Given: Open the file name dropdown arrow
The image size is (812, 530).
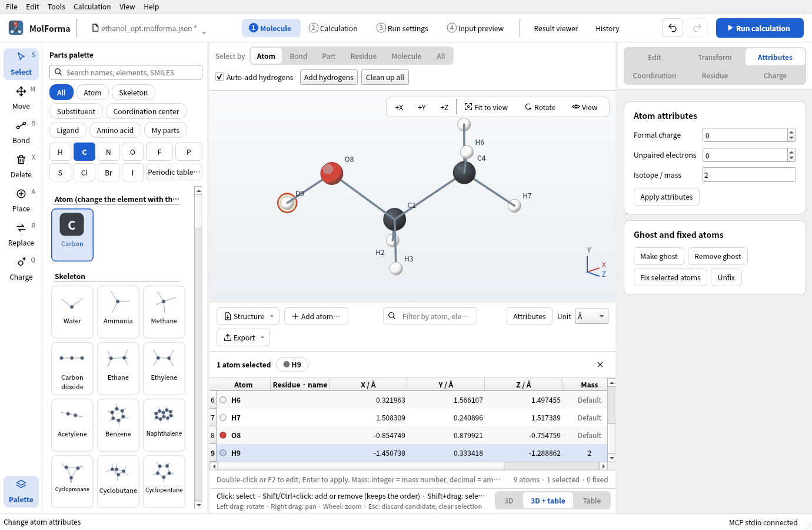Looking at the screenshot, I should 204,33.
